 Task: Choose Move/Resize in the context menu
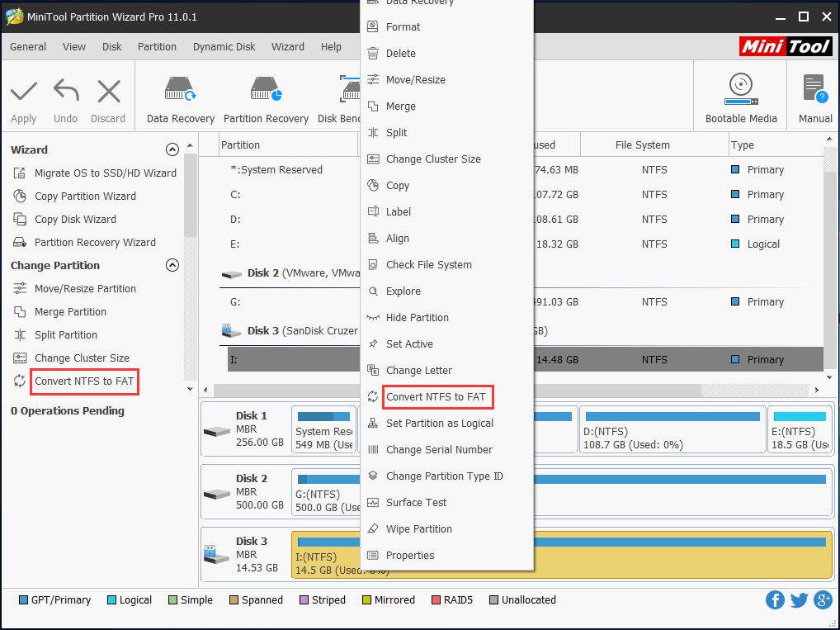pos(446,79)
